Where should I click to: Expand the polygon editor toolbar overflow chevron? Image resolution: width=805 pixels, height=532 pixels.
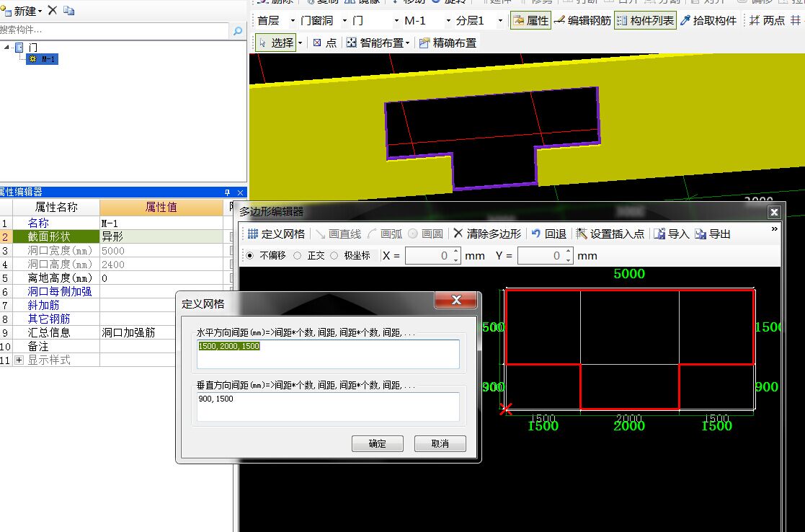click(x=774, y=229)
